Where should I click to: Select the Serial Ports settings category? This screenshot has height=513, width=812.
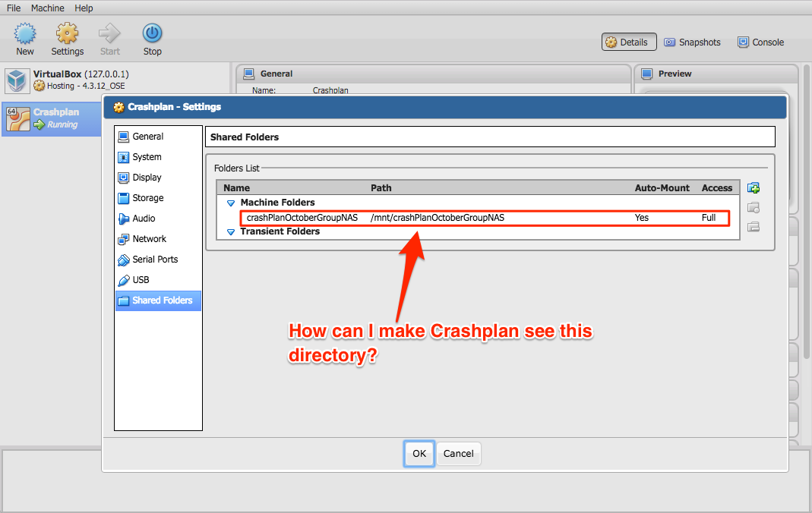158,260
